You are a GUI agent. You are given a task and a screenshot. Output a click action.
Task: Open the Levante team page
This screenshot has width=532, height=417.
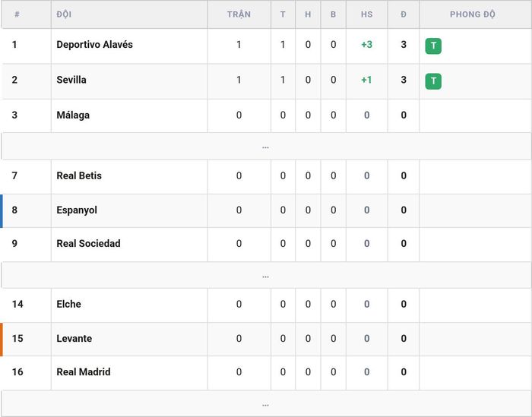[74, 338]
